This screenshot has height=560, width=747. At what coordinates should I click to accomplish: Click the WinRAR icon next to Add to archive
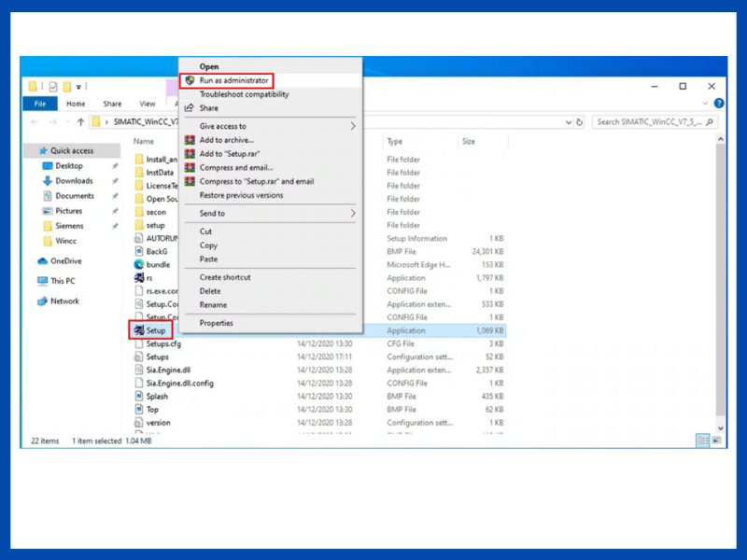[190, 140]
